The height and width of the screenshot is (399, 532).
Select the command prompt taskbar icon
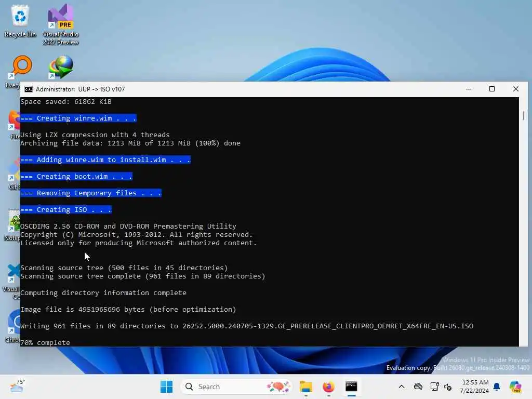click(x=351, y=387)
